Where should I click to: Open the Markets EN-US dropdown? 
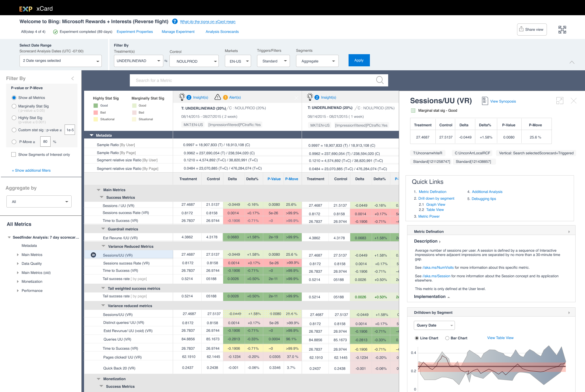238,61
